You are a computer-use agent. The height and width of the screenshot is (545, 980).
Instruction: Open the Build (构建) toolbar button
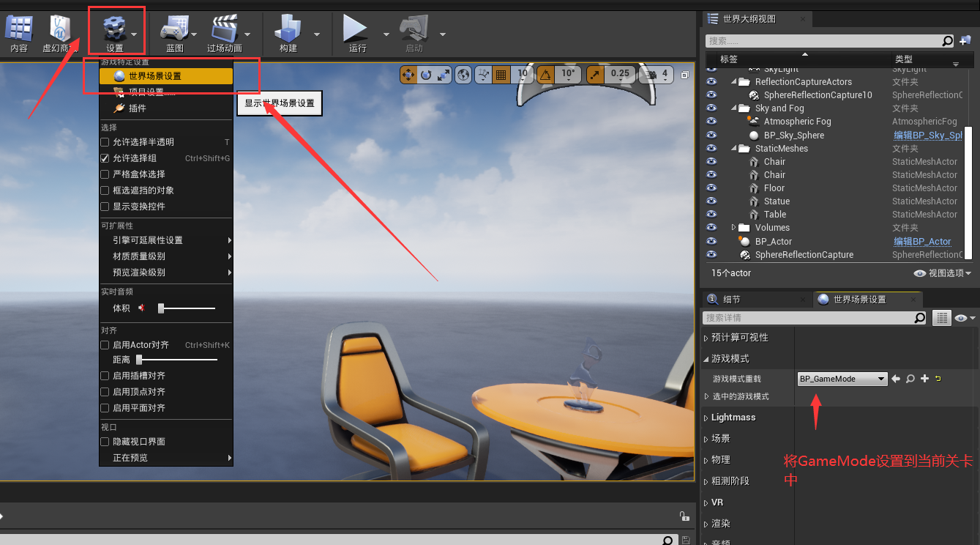tap(288, 33)
